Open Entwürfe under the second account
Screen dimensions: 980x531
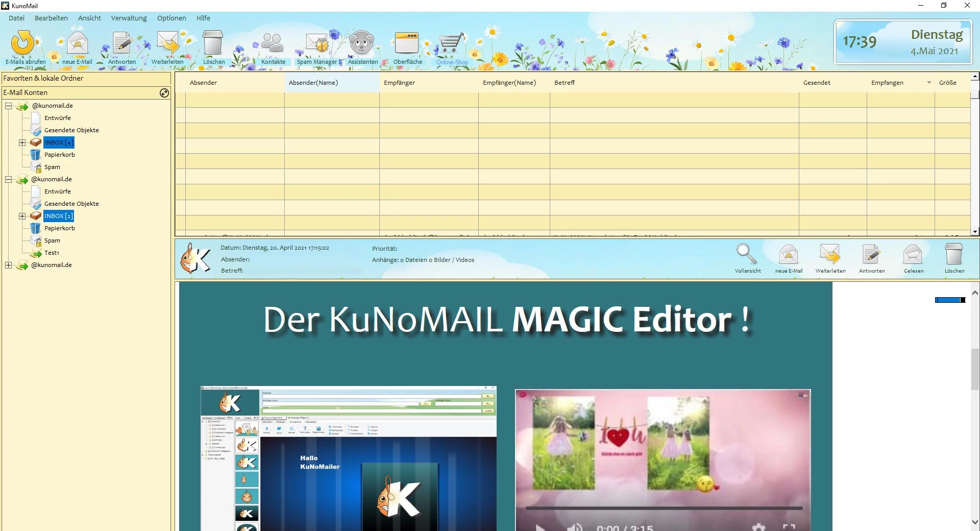click(x=57, y=191)
